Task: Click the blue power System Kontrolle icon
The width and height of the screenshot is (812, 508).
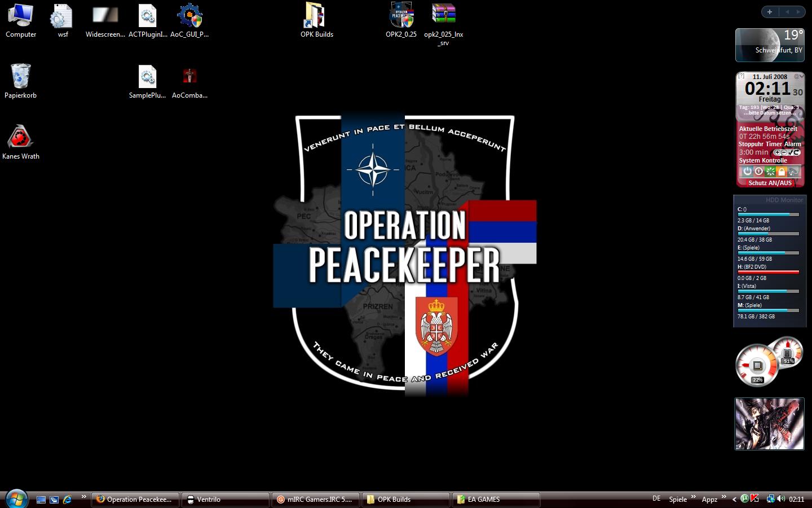Action: 748,171
